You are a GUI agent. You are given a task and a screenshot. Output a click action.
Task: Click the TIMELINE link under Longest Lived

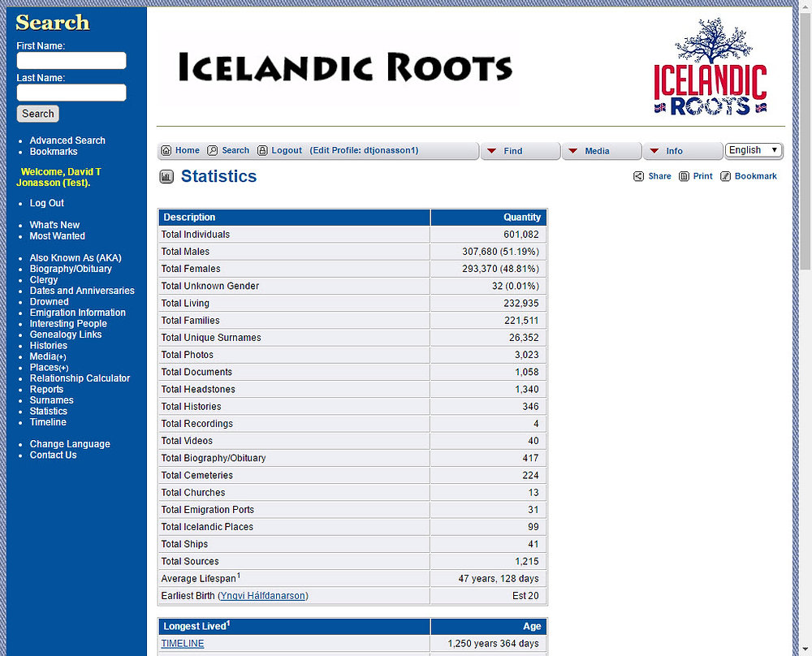tap(182, 643)
